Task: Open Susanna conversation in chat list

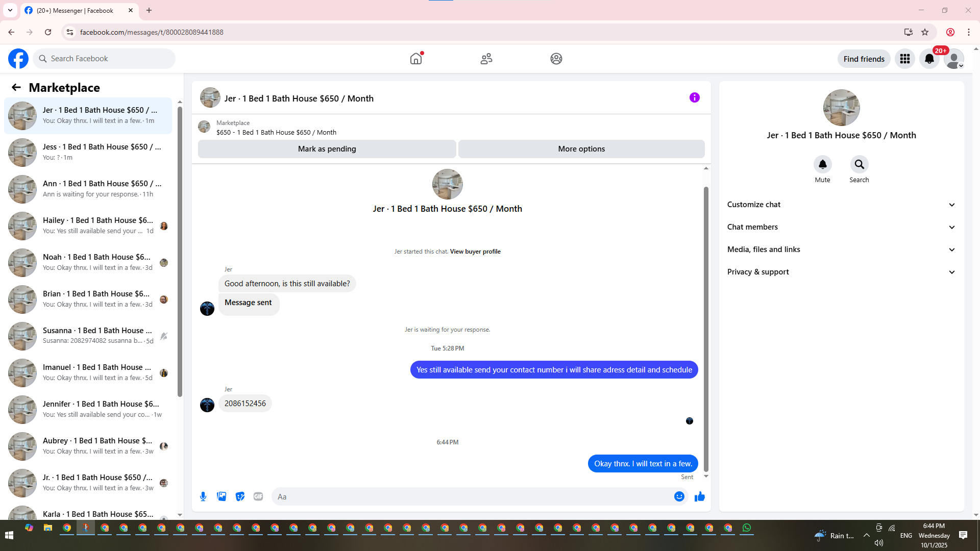Action: pyautogui.click(x=88, y=336)
